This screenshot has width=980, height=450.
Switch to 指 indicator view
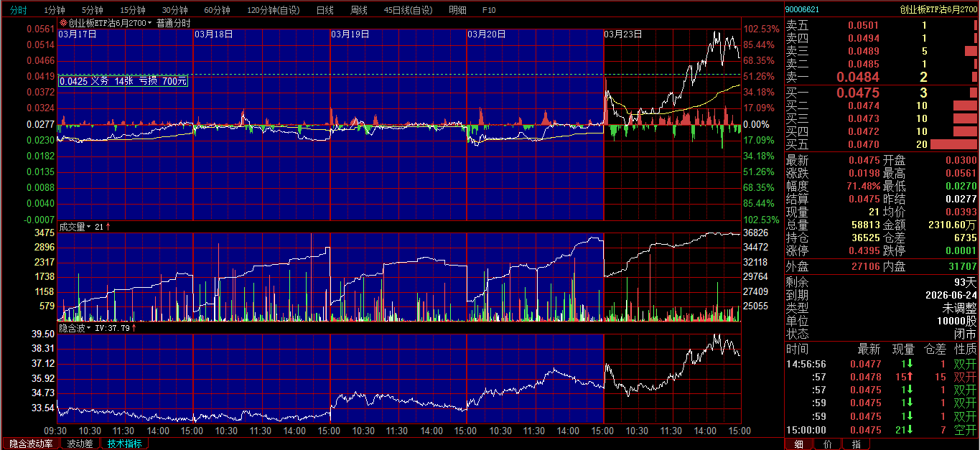pyautogui.click(x=856, y=444)
